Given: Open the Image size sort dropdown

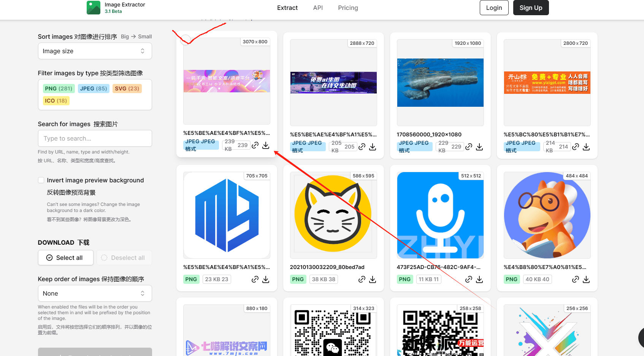Looking at the screenshot, I should pos(95,51).
